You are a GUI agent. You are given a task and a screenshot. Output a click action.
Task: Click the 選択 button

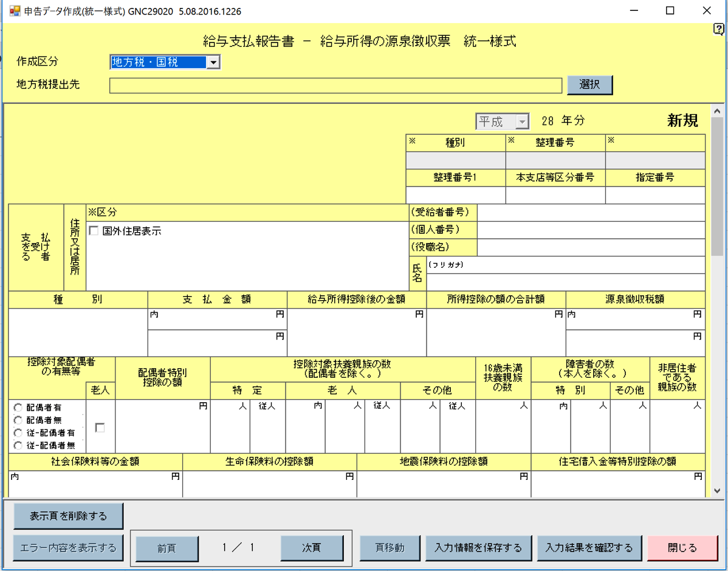[589, 84]
